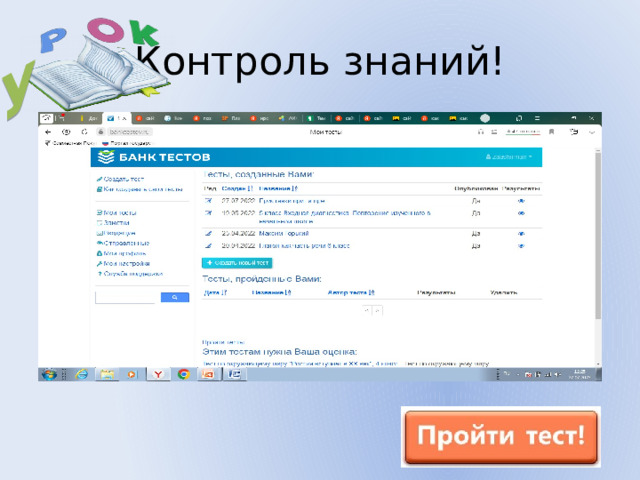The image size is (640, 480).
Task: Click the browser address bar
Action: tap(131, 132)
